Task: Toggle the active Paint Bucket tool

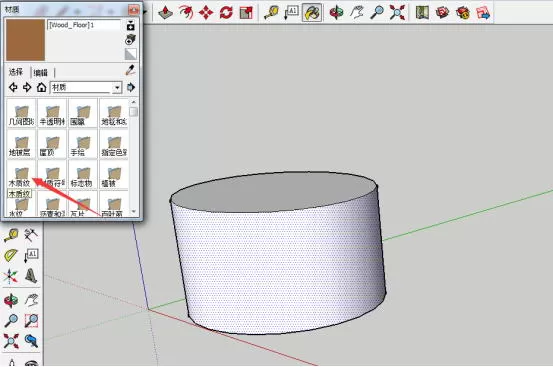Action: click(312, 13)
